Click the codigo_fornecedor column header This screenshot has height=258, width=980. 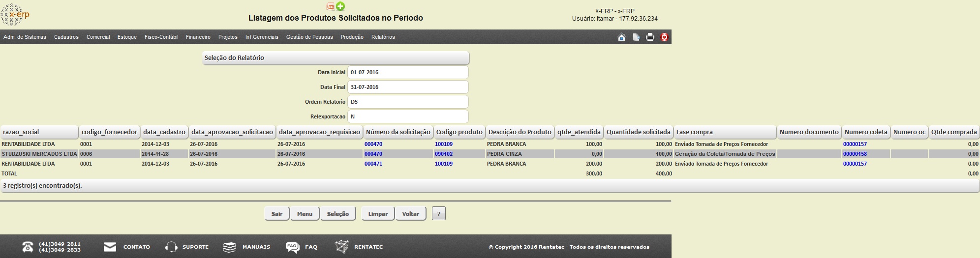110,132
